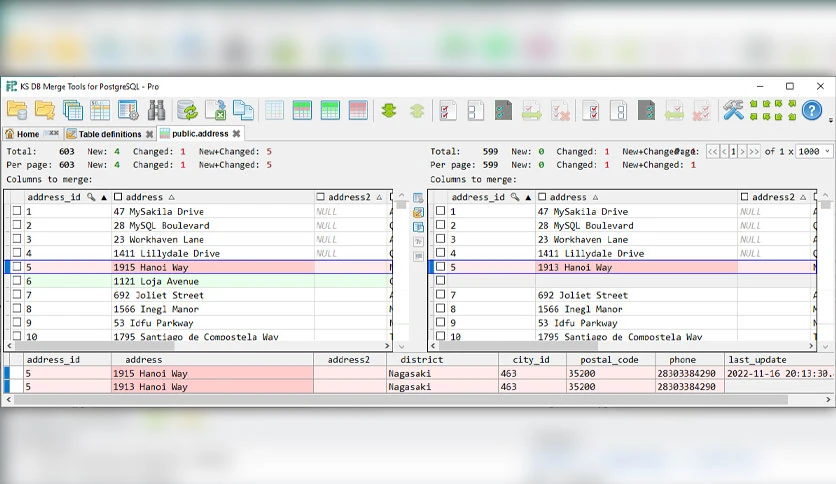836x484 pixels.
Task: Sort left grid by address_id black triangle
Action: 104,197
